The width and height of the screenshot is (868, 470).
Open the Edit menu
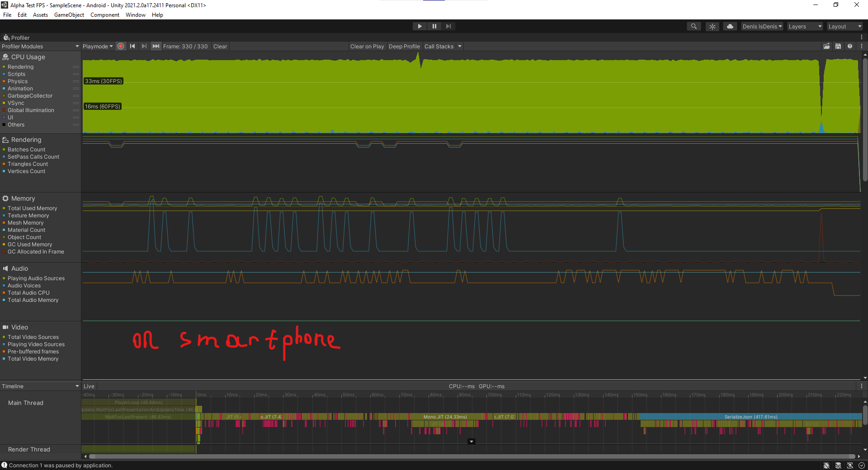click(x=22, y=15)
